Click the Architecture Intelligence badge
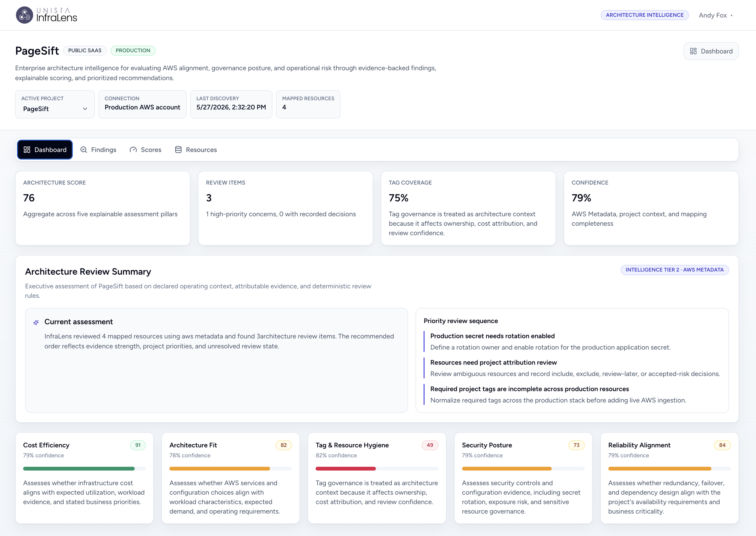The height and width of the screenshot is (536, 756). pyautogui.click(x=644, y=15)
